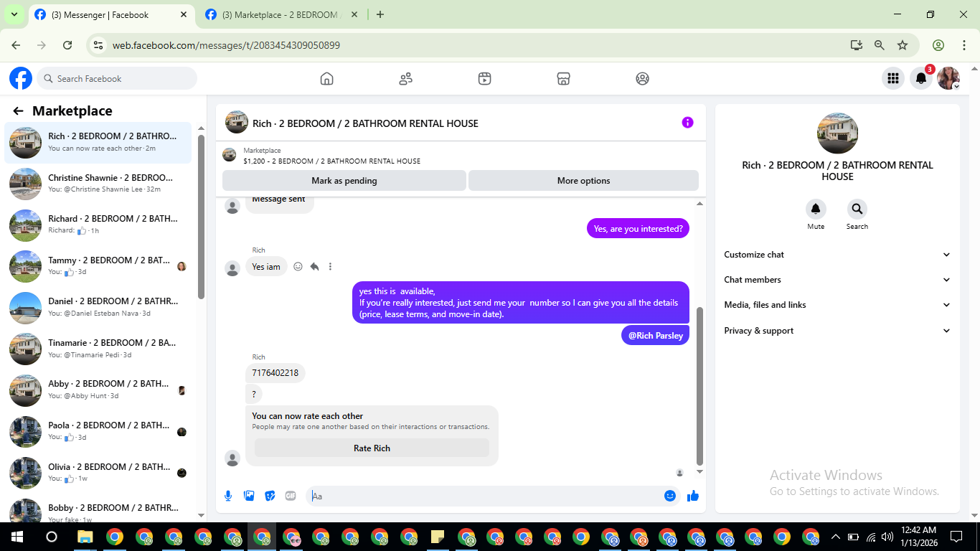Click the Mark as pending button

[344, 181]
